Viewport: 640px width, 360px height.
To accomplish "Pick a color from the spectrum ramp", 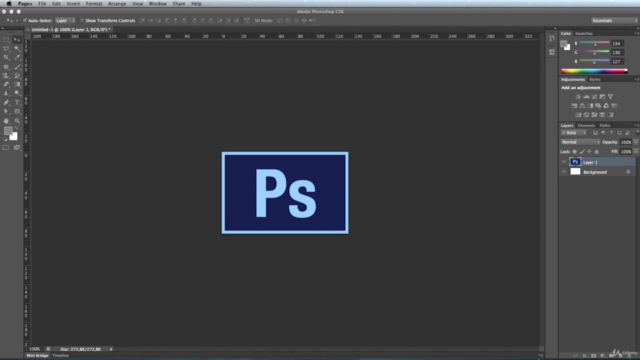I will (x=594, y=71).
